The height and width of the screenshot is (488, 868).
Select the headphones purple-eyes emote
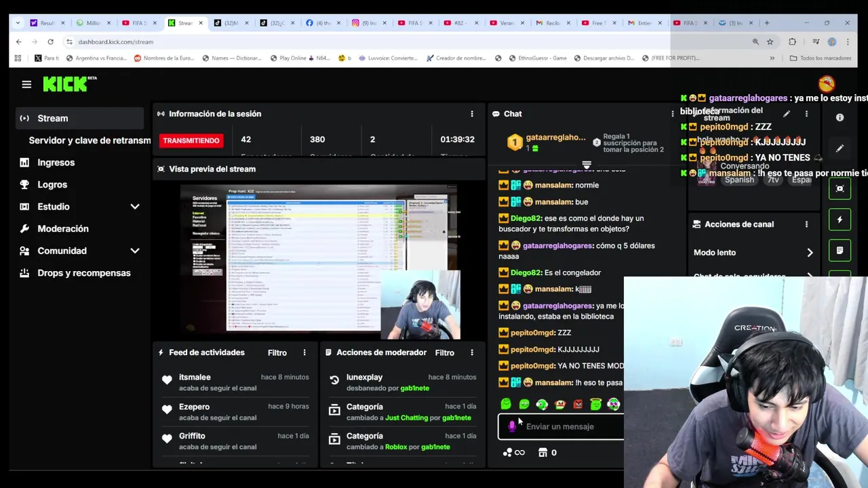tap(613, 405)
